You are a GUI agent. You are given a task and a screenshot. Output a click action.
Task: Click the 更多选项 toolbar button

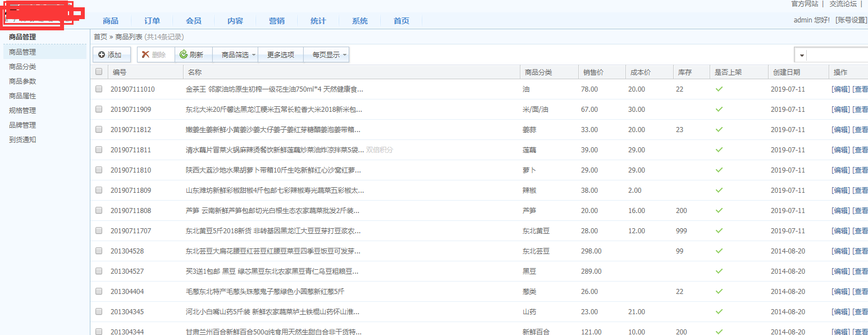[281, 55]
